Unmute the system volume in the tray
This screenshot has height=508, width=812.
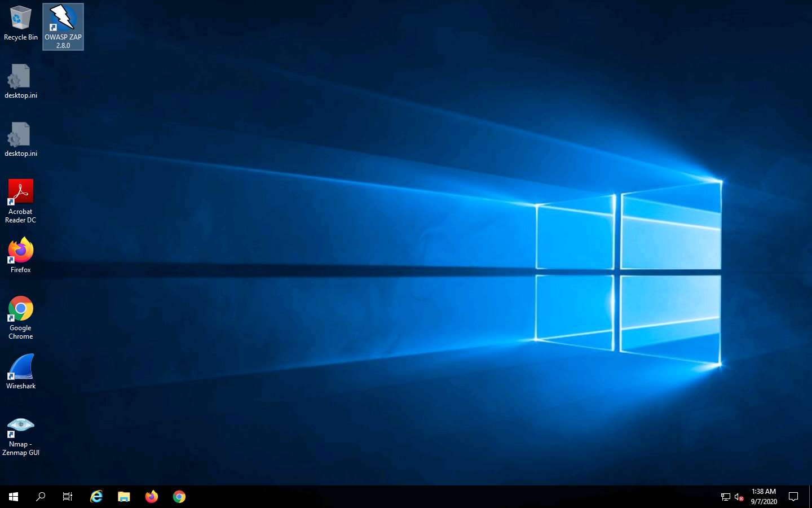pos(739,497)
